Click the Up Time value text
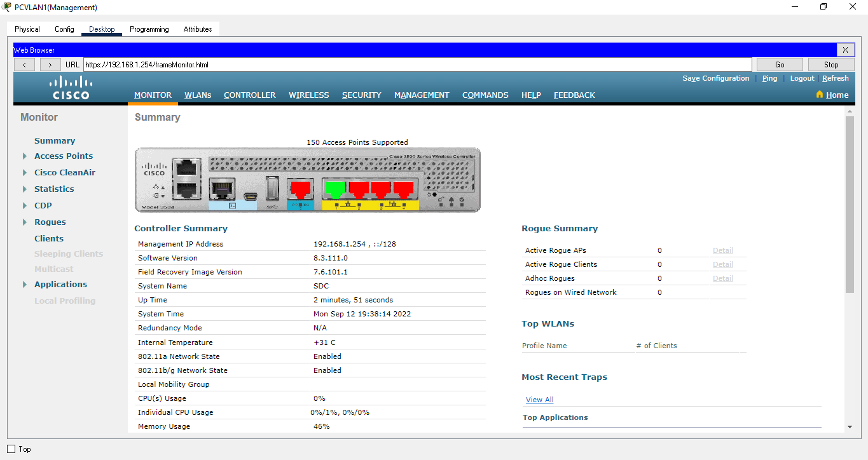This screenshot has height=460, width=868. [353, 300]
